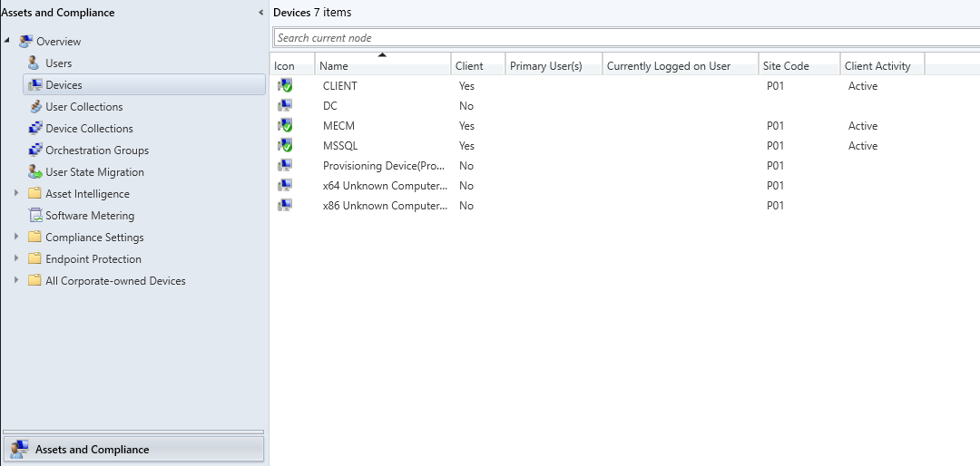The image size is (980, 466).
Task: Select All Corporate-owned Devices node
Action: (115, 281)
